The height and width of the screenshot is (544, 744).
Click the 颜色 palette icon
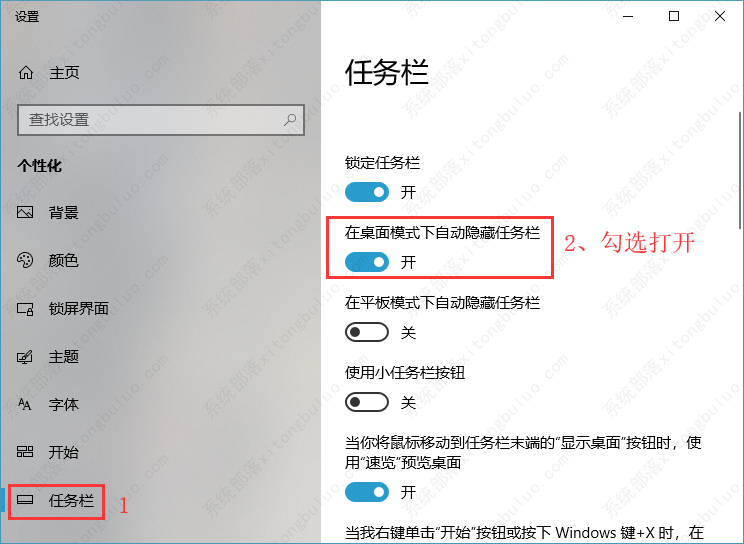pos(25,260)
